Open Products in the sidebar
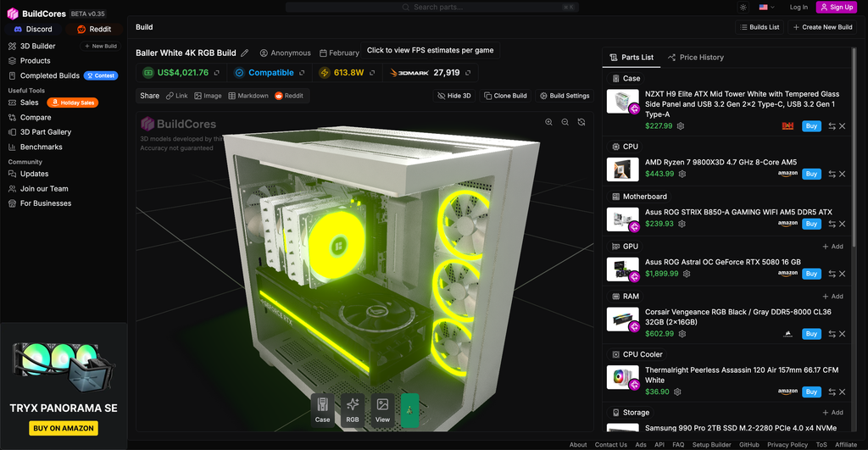This screenshot has width=868, height=450. pyautogui.click(x=35, y=61)
